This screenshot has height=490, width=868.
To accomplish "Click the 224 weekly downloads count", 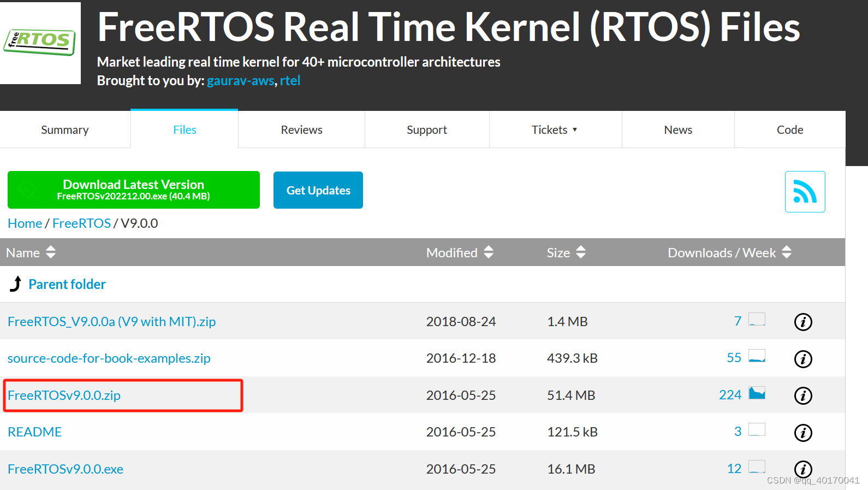I will tap(730, 395).
